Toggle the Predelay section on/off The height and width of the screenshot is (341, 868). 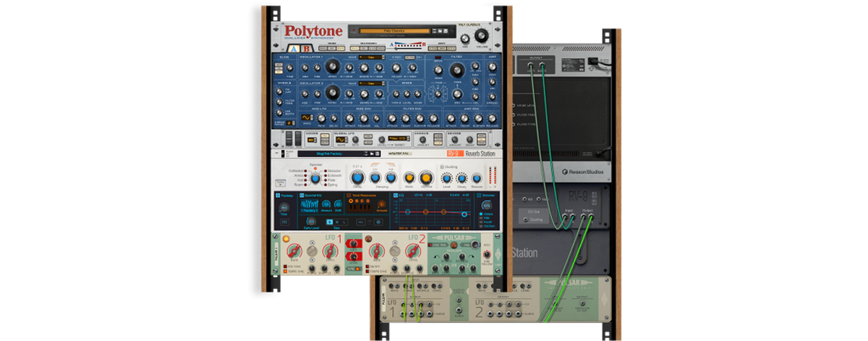point(278,195)
